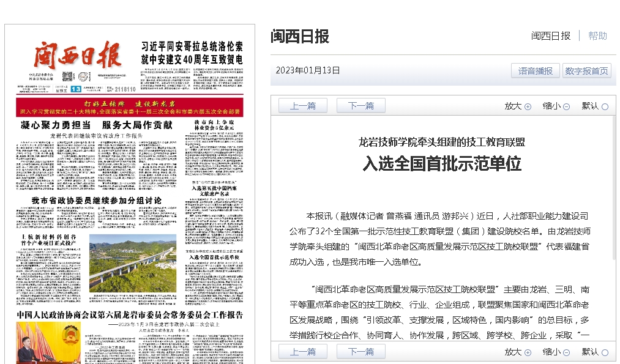The width and height of the screenshot is (620, 364).
Task: Click the 默认 circle icon in bottom toolbar
Action: (605, 352)
